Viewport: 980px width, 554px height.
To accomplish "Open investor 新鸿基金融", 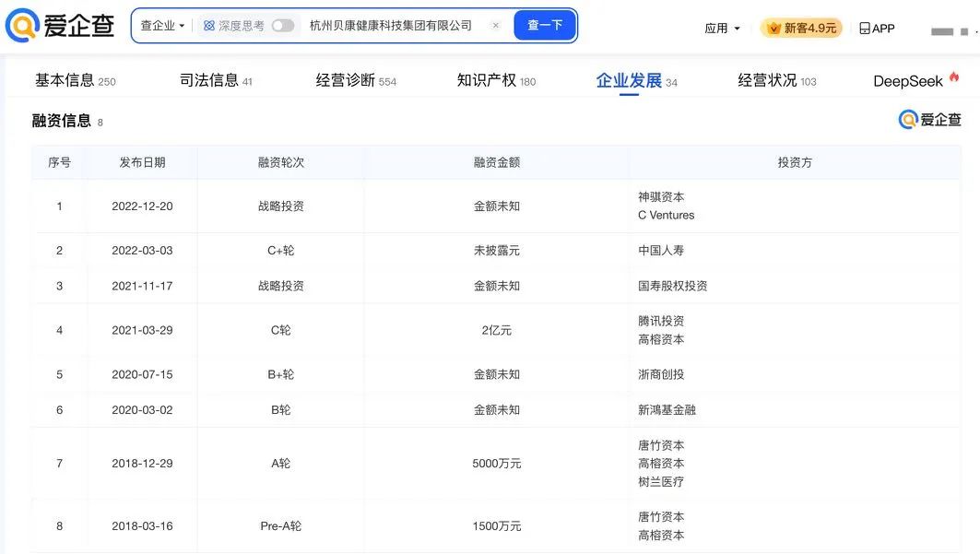I will (667, 410).
